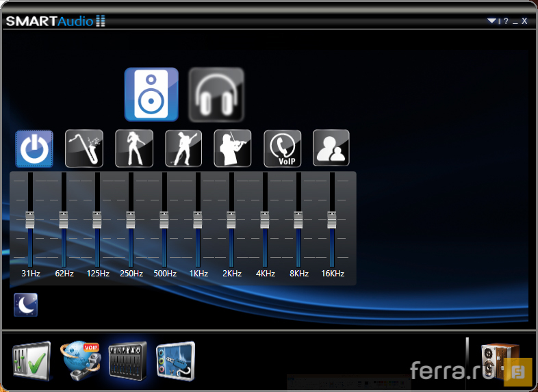Choose the two-person user preset
This screenshot has width=538, height=392.
331,148
